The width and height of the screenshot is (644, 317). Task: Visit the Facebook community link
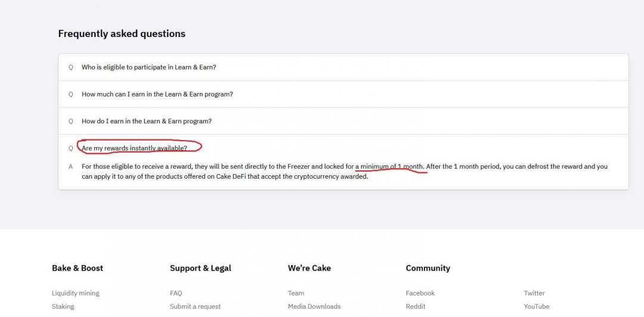[420, 293]
